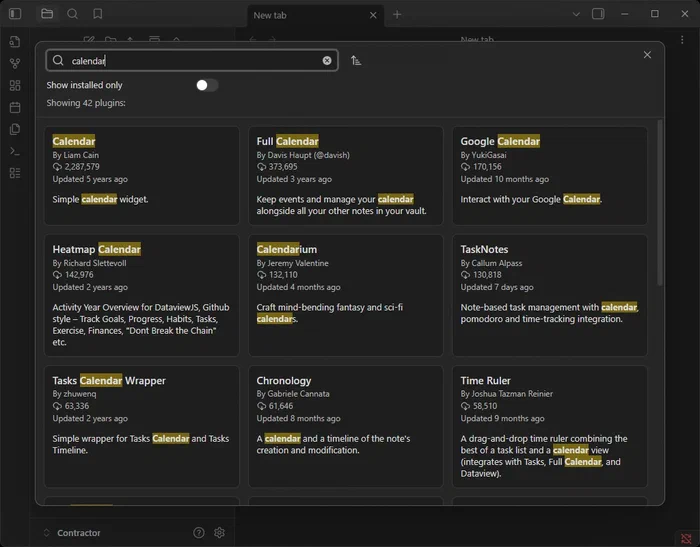Toggle the left sidebar icon

coord(15,14)
